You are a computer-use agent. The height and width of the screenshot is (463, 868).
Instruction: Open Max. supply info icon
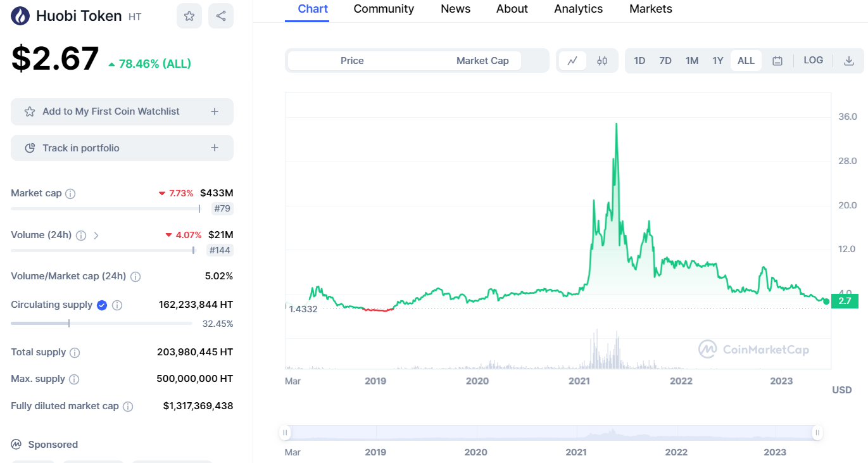[74, 379]
